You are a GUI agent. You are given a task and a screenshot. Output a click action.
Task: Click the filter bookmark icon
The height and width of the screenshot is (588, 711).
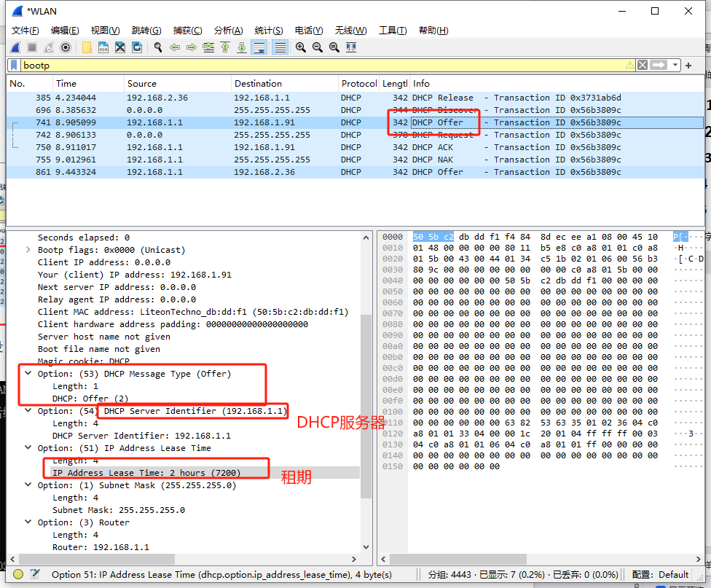point(14,66)
